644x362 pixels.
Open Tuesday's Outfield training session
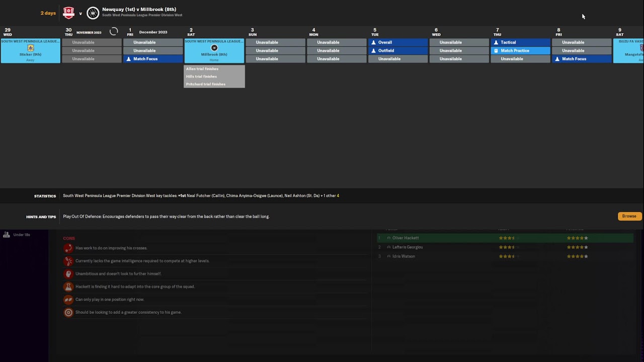click(x=397, y=51)
